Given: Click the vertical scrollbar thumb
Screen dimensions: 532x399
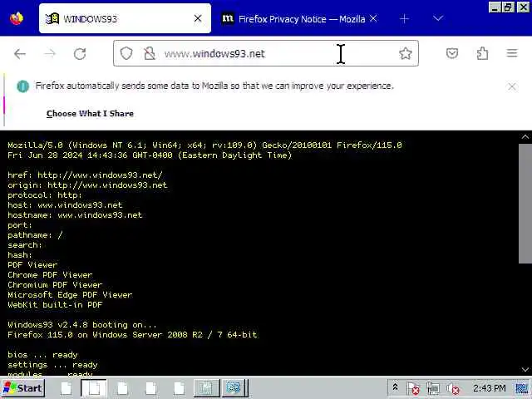Looking at the screenshot, I should (525, 204).
